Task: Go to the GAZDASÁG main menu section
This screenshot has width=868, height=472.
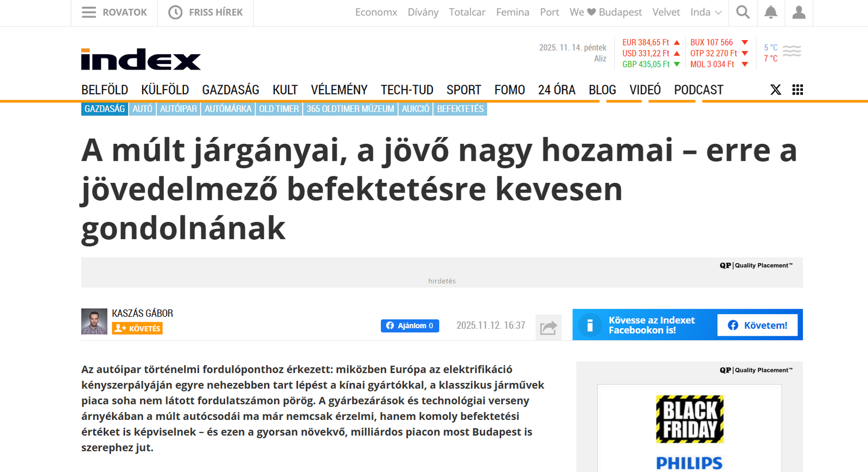Action: 231,90
